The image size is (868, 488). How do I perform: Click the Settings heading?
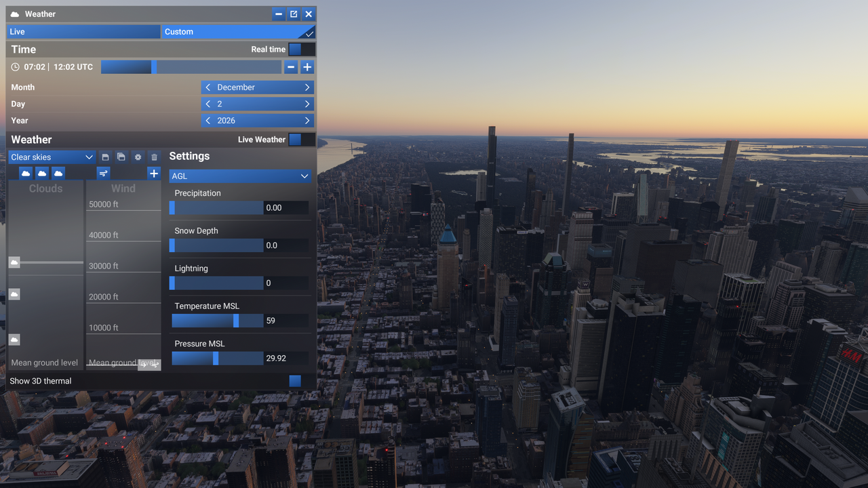189,157
